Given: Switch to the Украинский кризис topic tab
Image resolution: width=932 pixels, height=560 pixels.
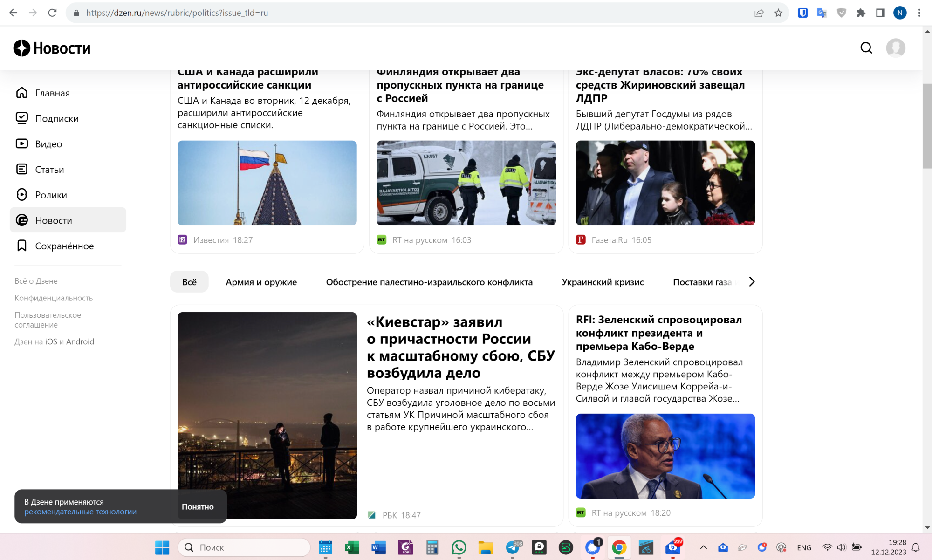Looking at the screenshot, I should click(603, 282).
